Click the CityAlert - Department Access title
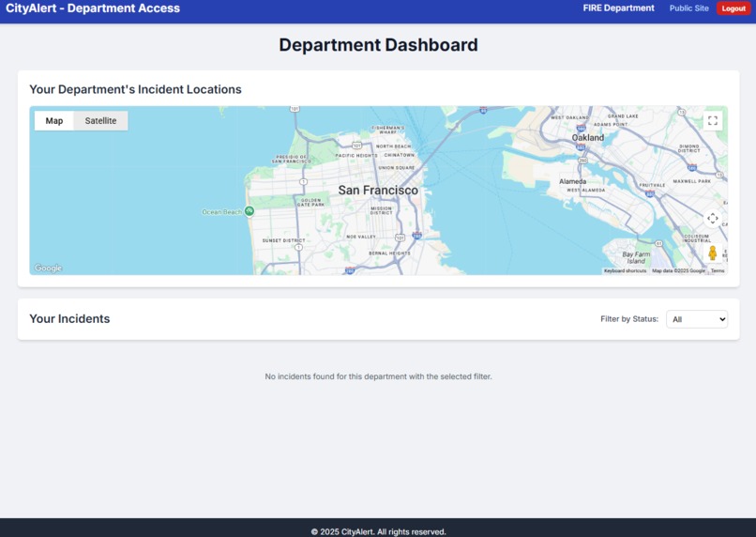Image resolution: width=756 pixels, height=537 pixels. coord(93,8)
